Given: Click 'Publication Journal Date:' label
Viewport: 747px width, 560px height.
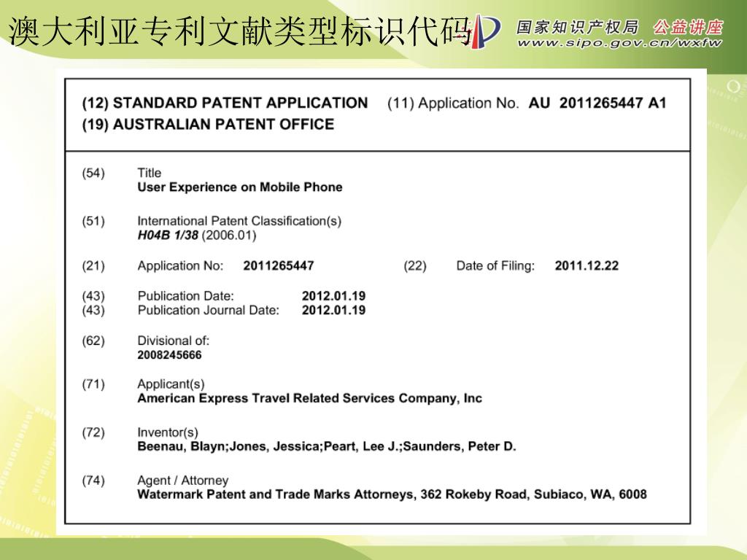Looking at the screenshot, I should [209, 311].
